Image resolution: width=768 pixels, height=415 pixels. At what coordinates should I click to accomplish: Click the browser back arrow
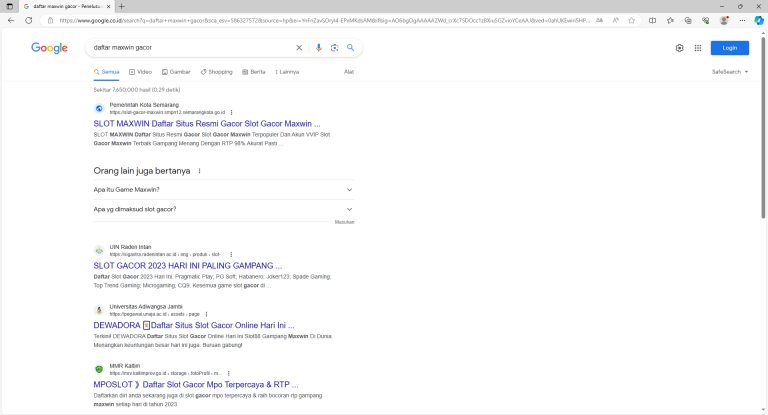(x=11, y=21)
